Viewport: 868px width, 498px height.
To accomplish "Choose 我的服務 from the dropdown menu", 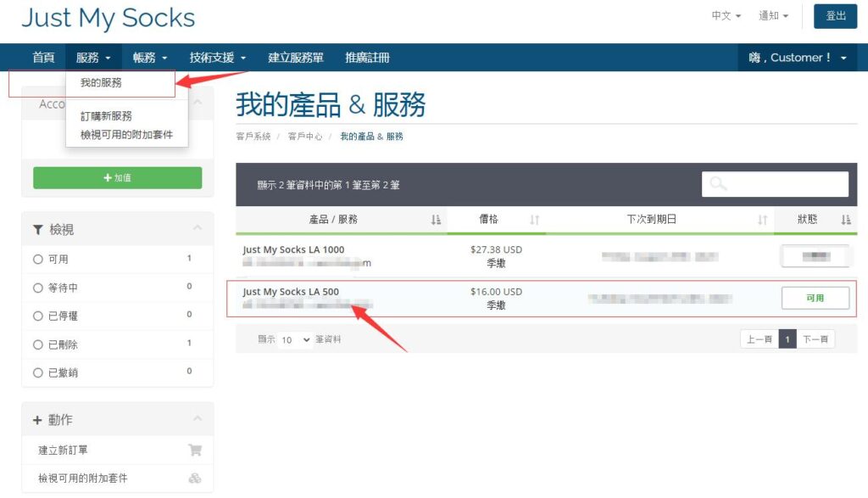I will click(x=101, y=82).
